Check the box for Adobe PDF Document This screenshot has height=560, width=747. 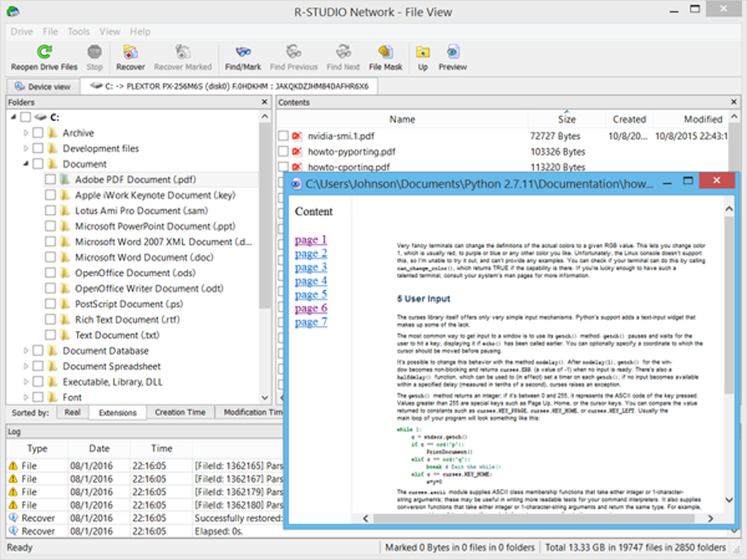click(51, 179)
